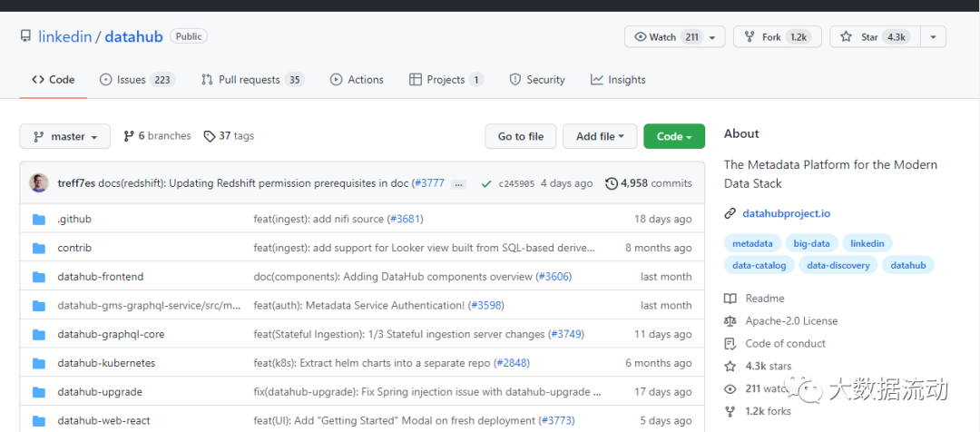The width and height of the screenshot is (980, 432).
Task: Go to Pull requests tab
Action: (252, 79)
